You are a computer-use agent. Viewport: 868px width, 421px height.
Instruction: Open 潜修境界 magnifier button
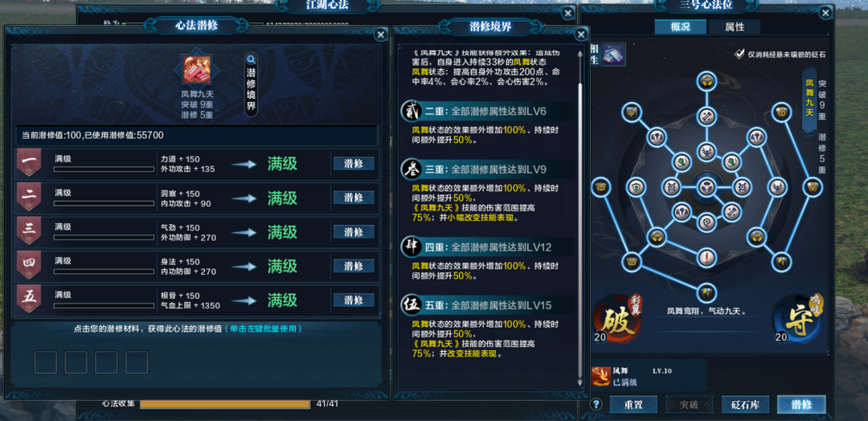pos(252,59)
